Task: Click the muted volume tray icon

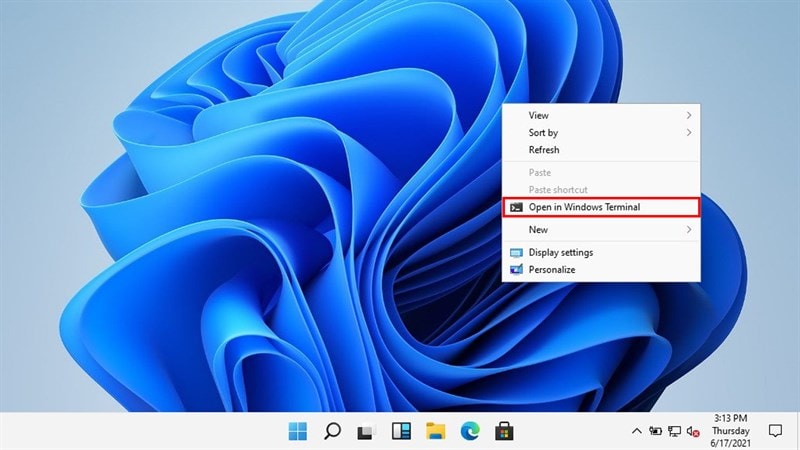Action: [x=693, y=432]
